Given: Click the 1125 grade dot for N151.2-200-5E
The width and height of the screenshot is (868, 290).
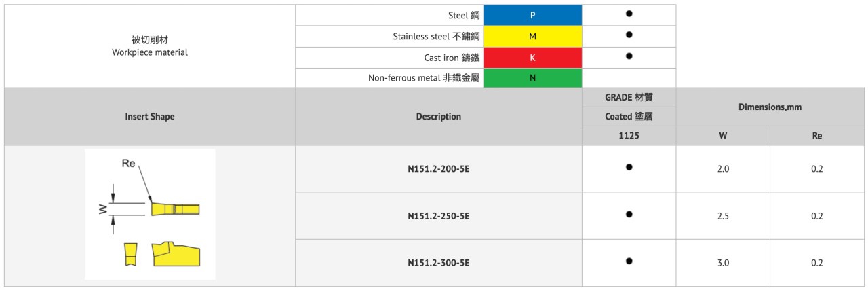Looking at the screenshot, I should (x=629, y=167).
